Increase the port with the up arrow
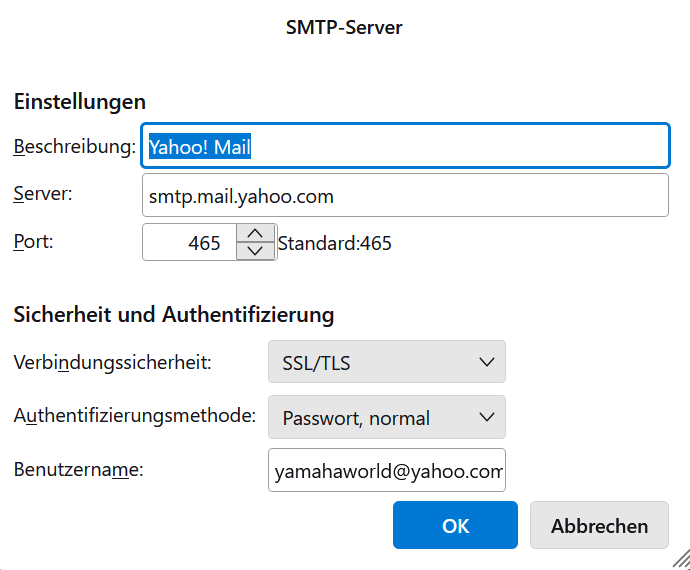 point(255,233)
